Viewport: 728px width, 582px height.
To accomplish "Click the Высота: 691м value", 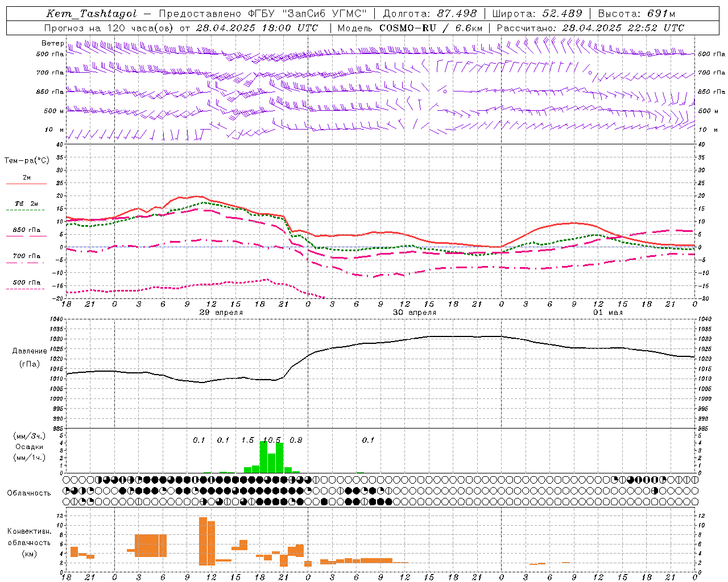I will coord(636,14).
